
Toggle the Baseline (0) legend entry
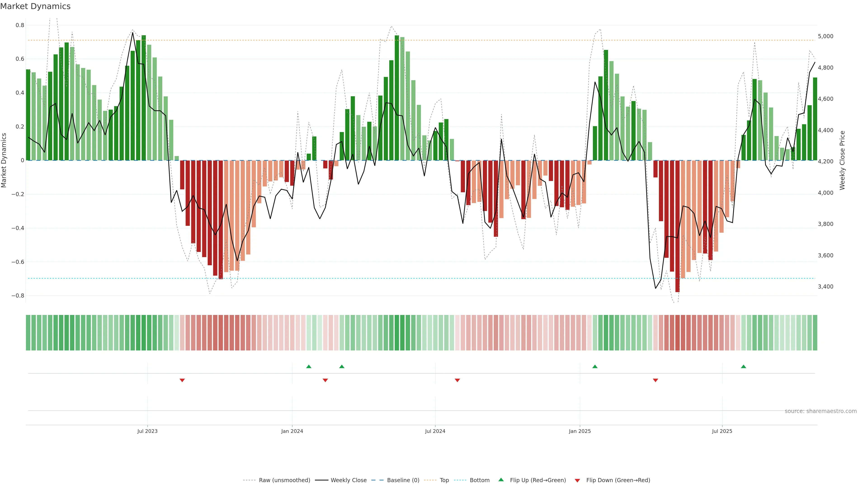(x=403, y=480)
